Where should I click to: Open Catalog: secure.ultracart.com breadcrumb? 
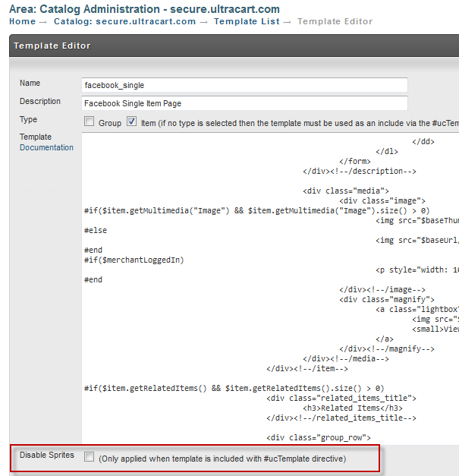[x=124, y=21]
